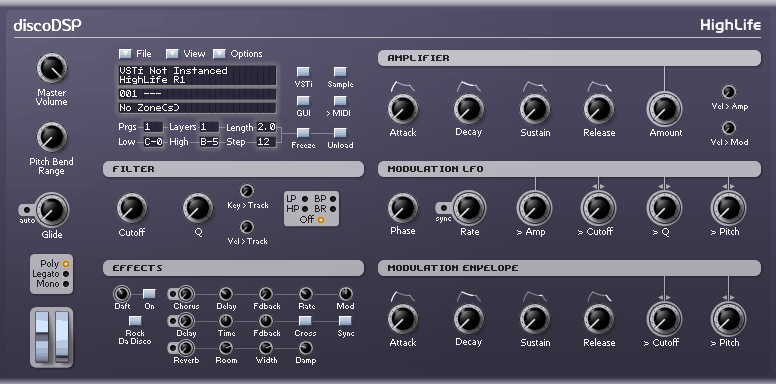Click the left pitch wheel slider
The image size is (776, 384).
coord(42,337)
